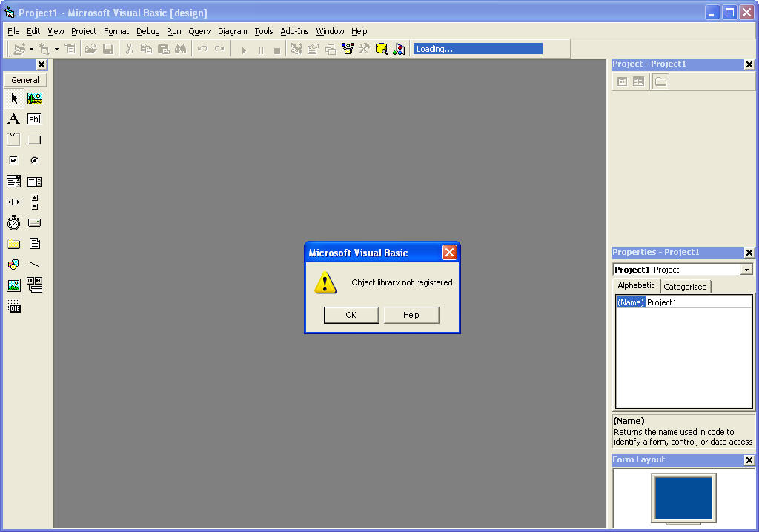759x532 pixels.
Task: Expand the Project1 object dropdown in Properties
Action: [x=746, y=270]
